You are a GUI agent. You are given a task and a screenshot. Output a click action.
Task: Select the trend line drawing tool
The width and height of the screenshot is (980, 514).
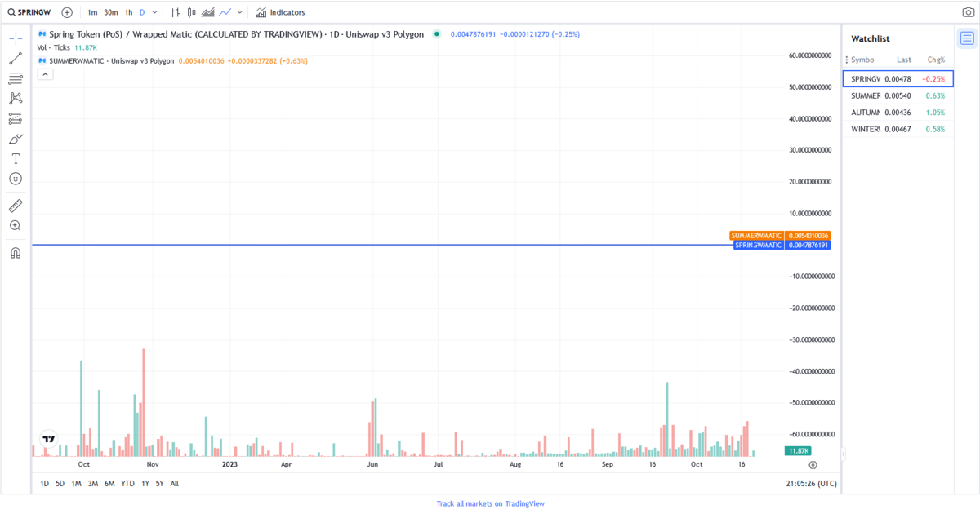[16, 59]
